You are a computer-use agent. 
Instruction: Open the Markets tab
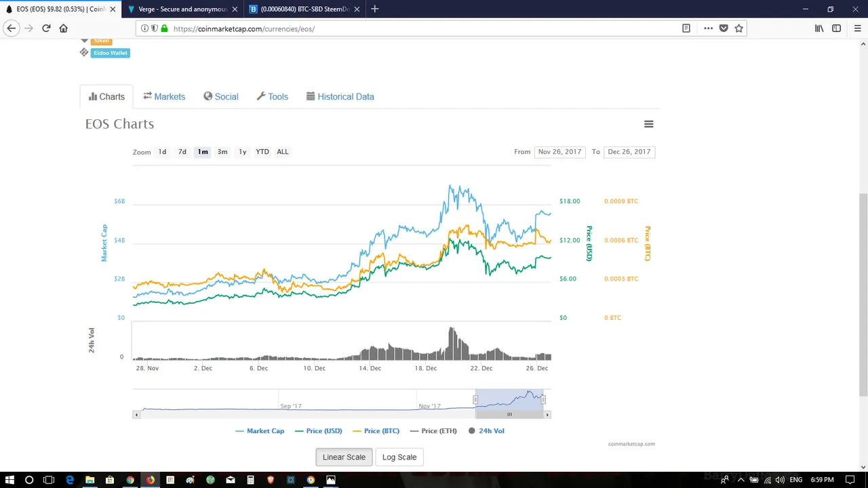coord(164,96)
